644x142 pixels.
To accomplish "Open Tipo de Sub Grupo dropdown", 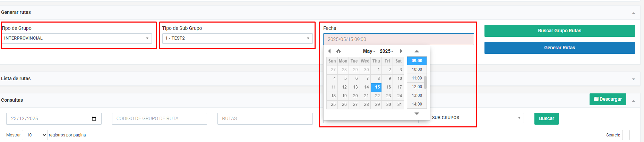I will point(237,38).
